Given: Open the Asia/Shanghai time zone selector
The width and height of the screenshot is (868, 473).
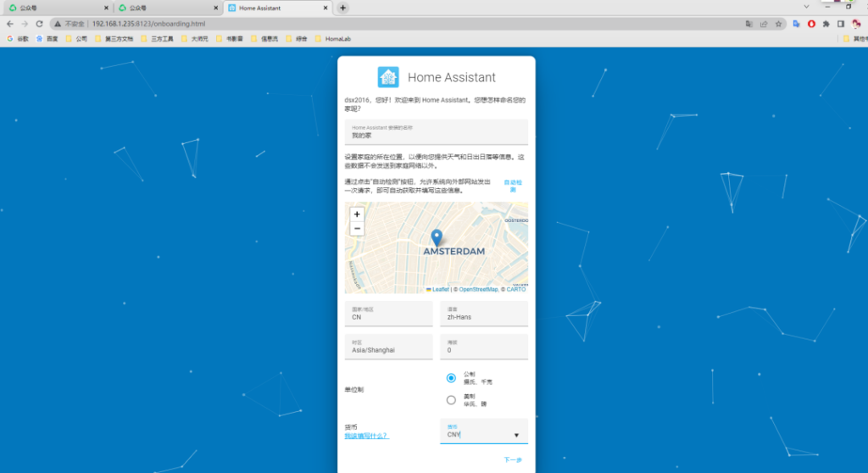Looking at the screenshot, I should click(388, 347).
